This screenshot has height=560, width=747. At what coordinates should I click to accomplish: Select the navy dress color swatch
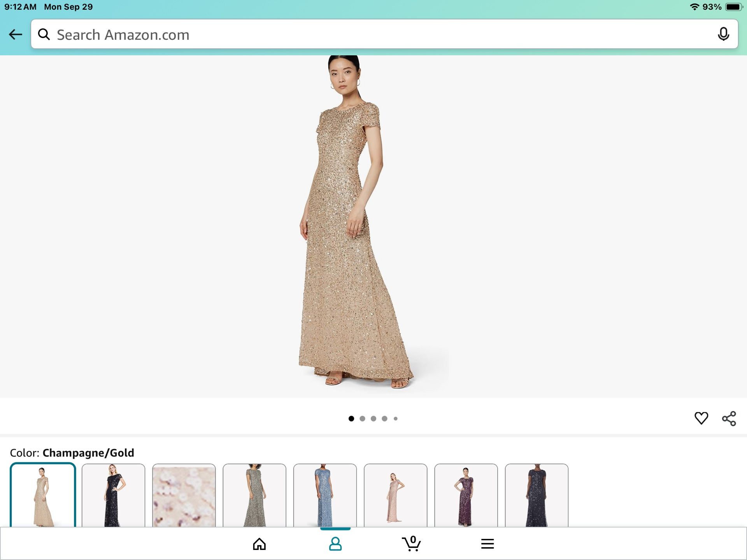click(x=537, y=495)
